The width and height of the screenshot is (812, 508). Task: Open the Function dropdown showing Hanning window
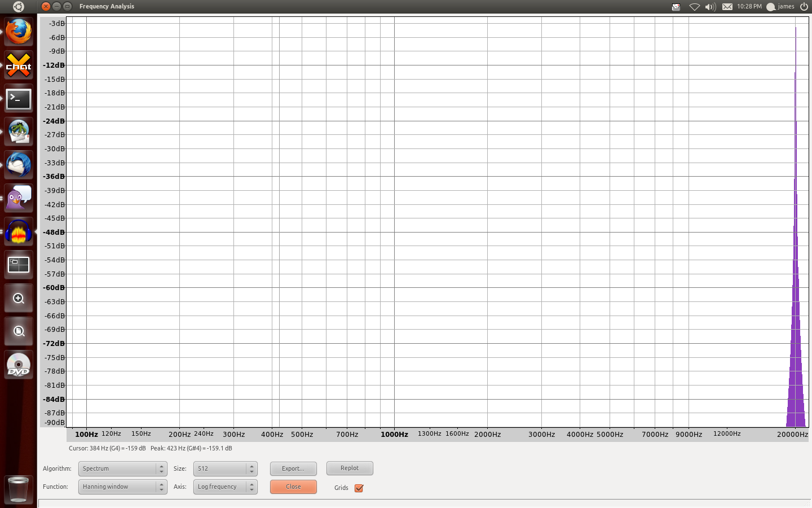(x=122, y=487)
